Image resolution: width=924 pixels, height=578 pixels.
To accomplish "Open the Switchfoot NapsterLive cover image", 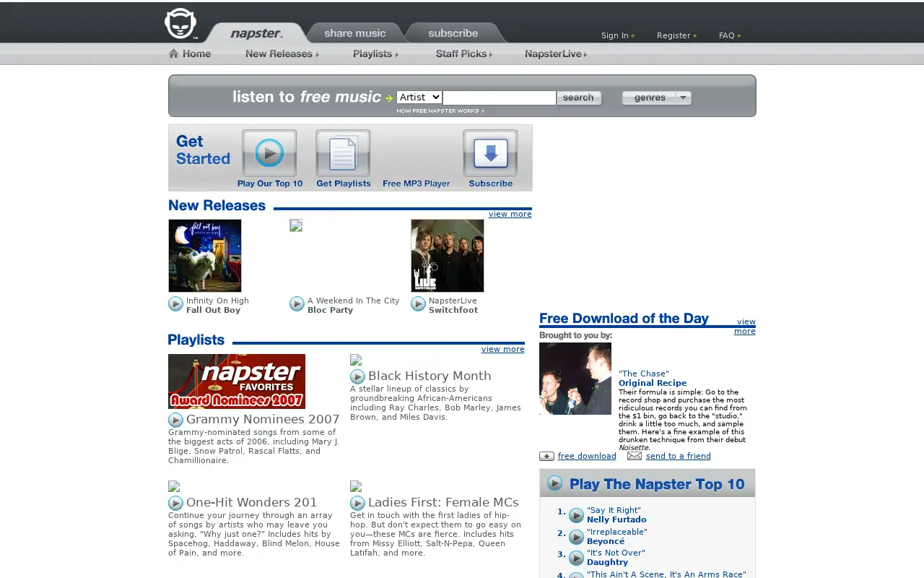I will (x=448, y=256).
